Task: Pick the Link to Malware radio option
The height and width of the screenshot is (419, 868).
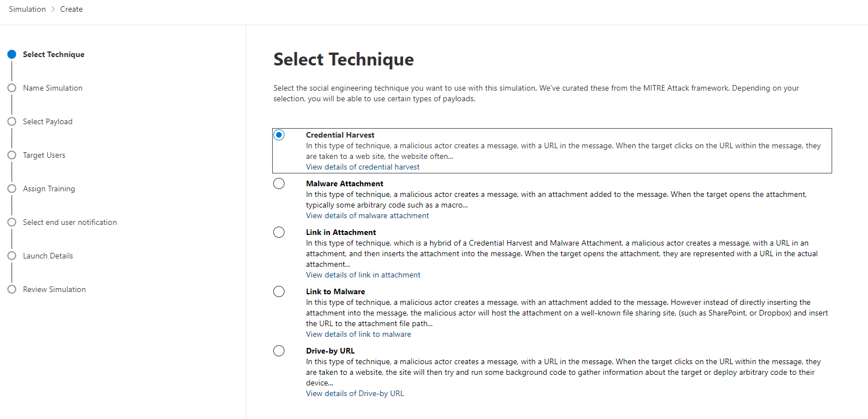Action: [279, 291]
